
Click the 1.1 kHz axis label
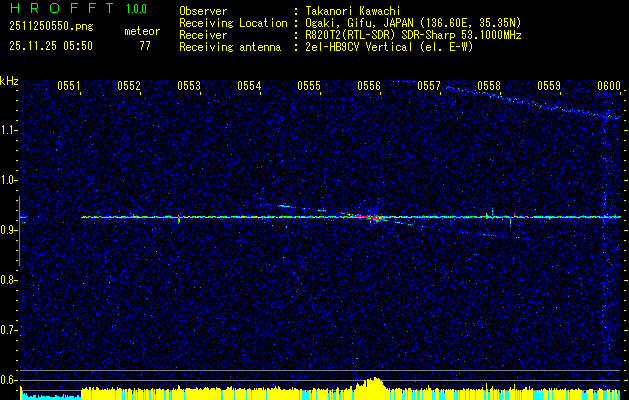tap(8, 131)
